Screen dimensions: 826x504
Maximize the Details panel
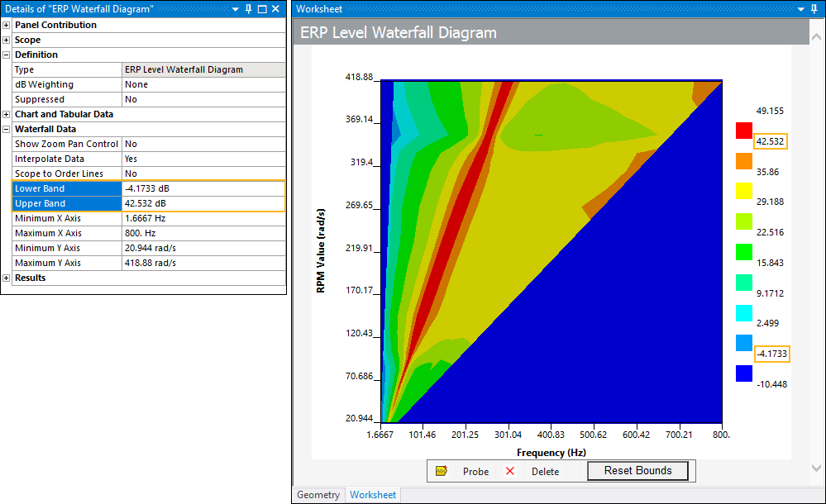pos(262,9)
